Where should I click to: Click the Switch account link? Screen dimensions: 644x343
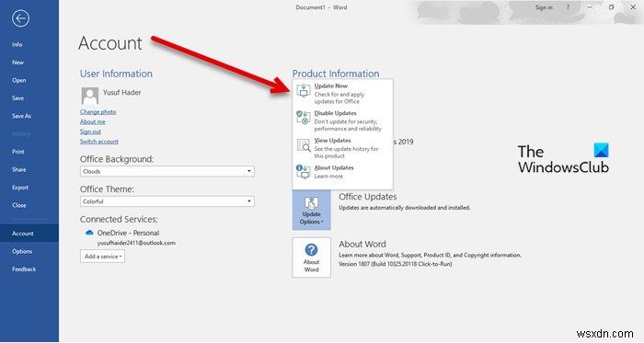tap(99, 142)
